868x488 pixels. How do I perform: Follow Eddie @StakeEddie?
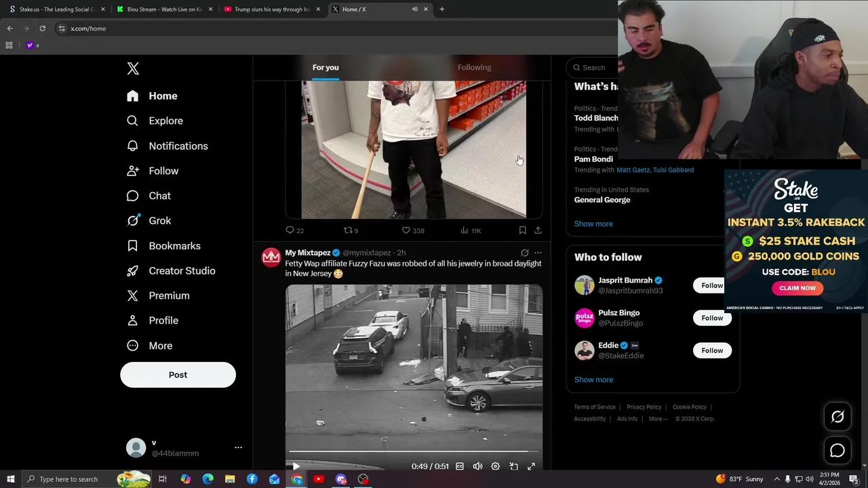point(712,350)
